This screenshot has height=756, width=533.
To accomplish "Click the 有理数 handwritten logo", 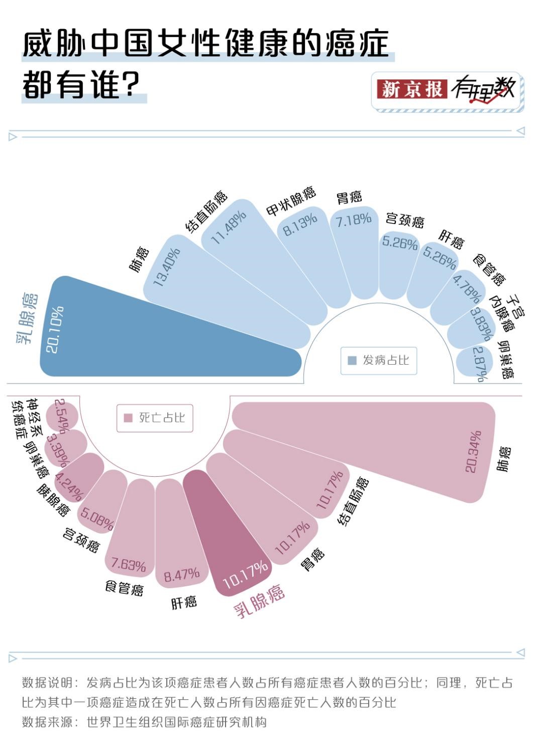I will coord(483,90).
